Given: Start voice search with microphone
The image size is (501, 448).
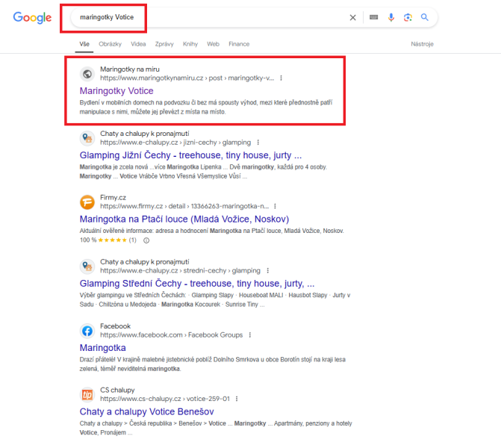Looking at the screenshot, I should pyautogui.click(x=390, y=17).
